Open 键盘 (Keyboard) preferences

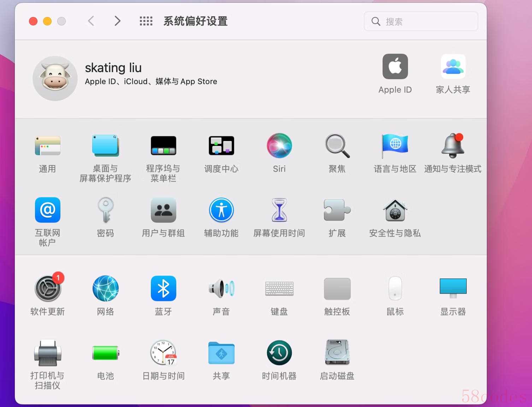coord(279,288)
